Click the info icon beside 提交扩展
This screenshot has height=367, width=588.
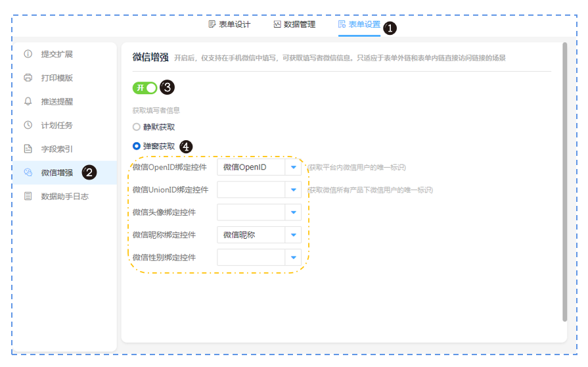(28, 54)
